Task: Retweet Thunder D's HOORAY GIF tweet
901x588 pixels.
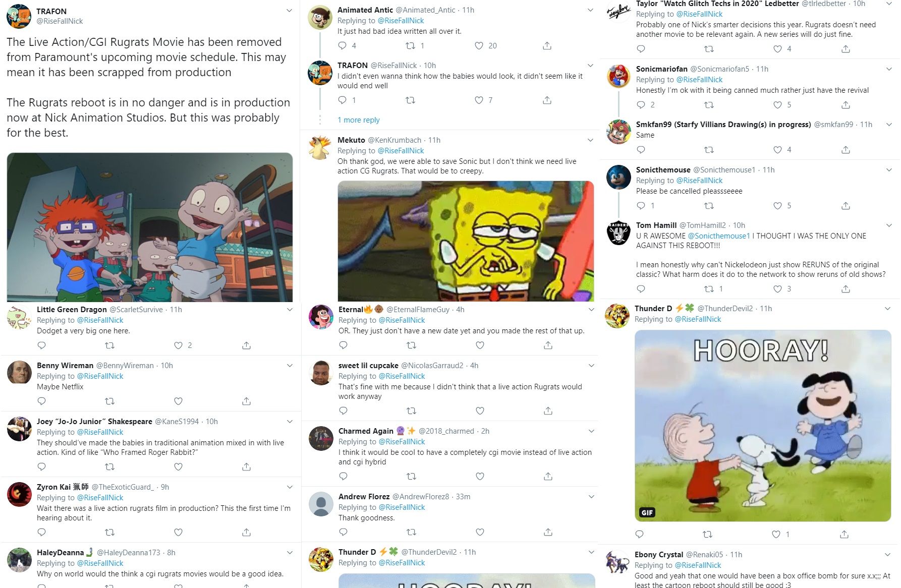Action: click(707, 535)
